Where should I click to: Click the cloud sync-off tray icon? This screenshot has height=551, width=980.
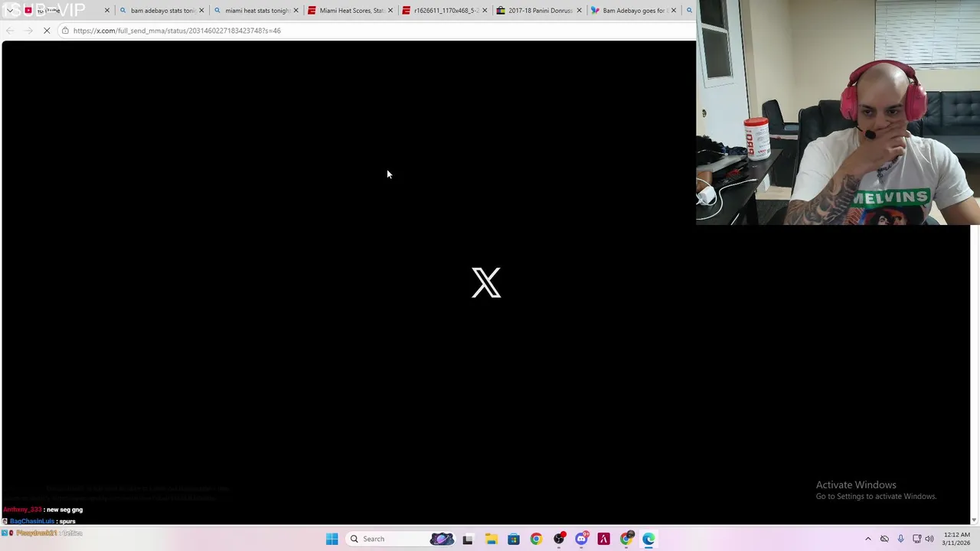click(884, 539)
